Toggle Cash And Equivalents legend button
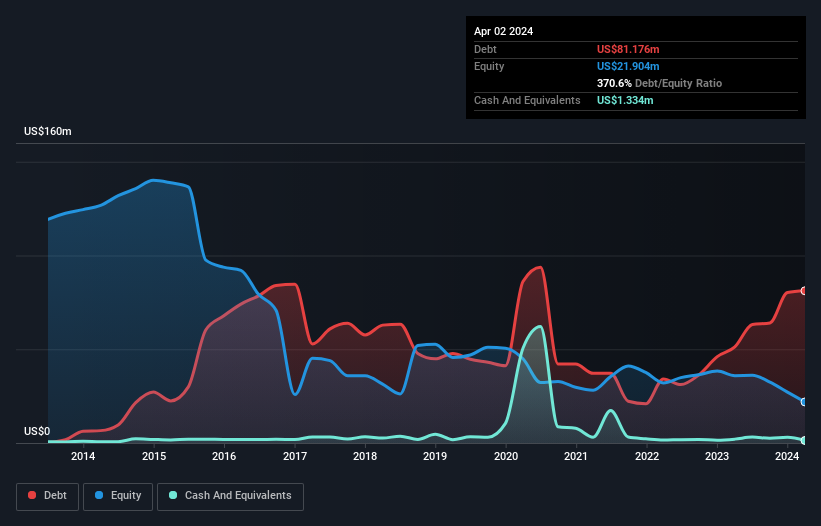This screenshot has height=526, width=821. 230,496
